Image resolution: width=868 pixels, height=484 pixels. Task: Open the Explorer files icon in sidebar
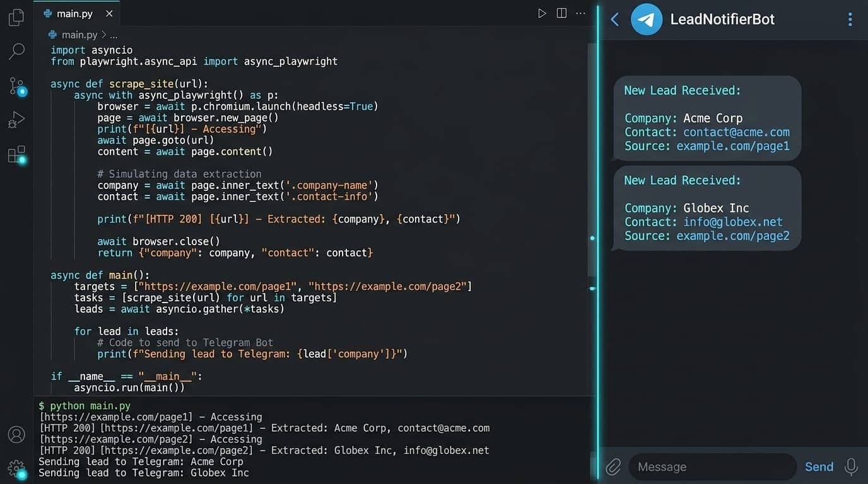click(x=16, y=18)
